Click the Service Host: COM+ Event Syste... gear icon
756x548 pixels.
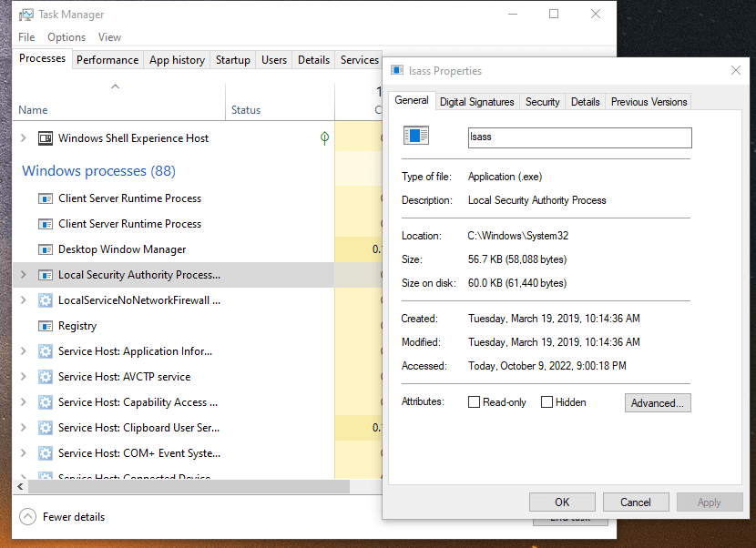coord(46,453)
